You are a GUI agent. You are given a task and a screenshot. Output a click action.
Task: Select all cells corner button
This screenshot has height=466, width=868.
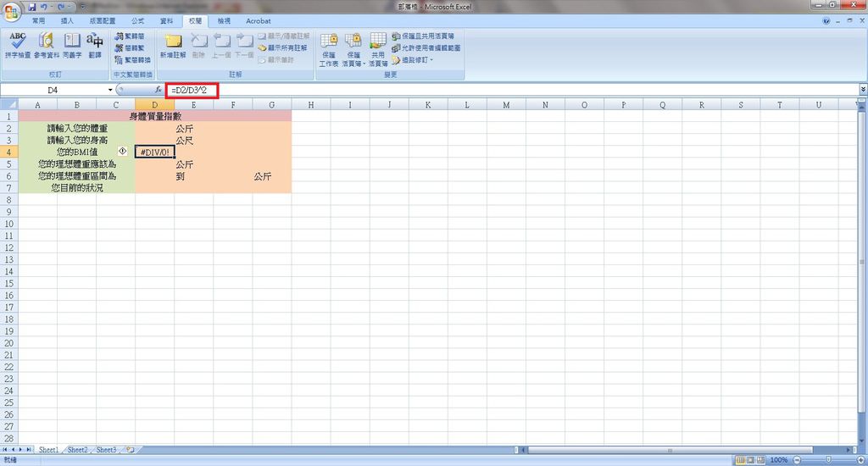coord(8,104)
